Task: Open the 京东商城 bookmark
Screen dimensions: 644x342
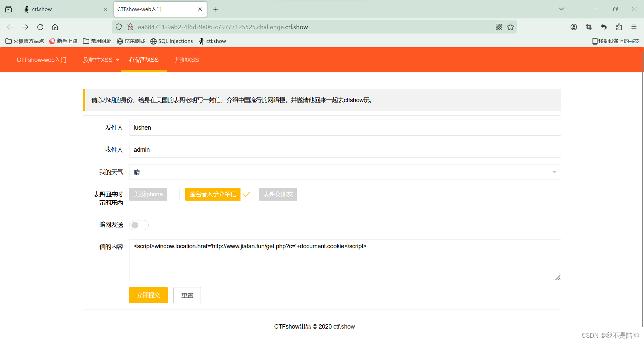Action: click(x=131, y=41)
